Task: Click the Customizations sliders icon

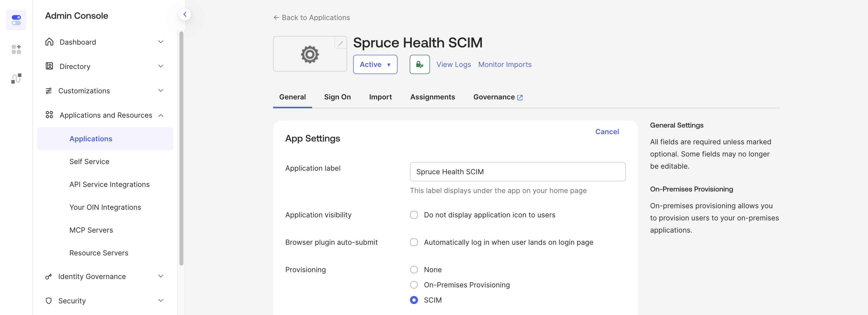Action: [x=49, y=91]
